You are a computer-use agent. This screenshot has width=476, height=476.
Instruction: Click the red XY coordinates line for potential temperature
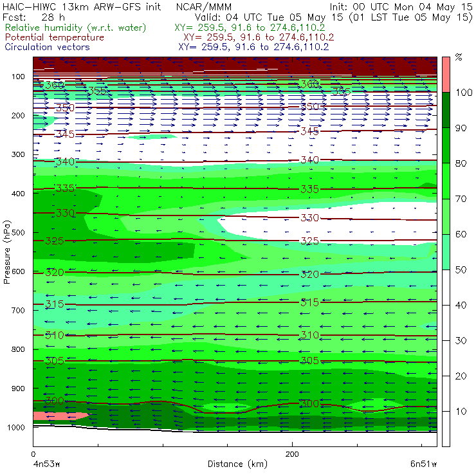(259, 37)
